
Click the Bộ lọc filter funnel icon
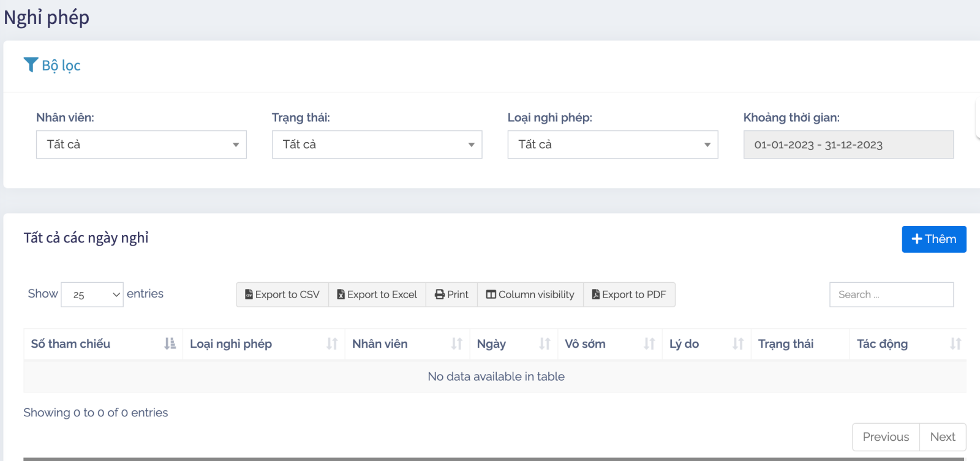tap(31, 65)
